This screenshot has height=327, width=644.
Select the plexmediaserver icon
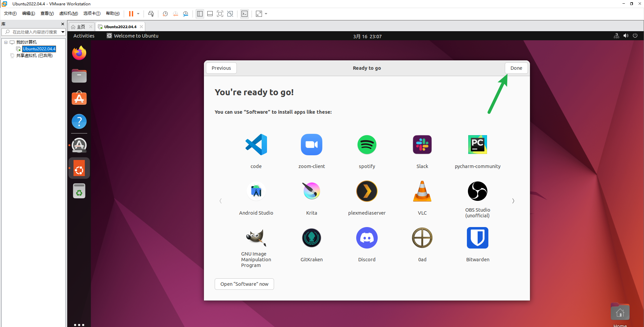point(367,191)
